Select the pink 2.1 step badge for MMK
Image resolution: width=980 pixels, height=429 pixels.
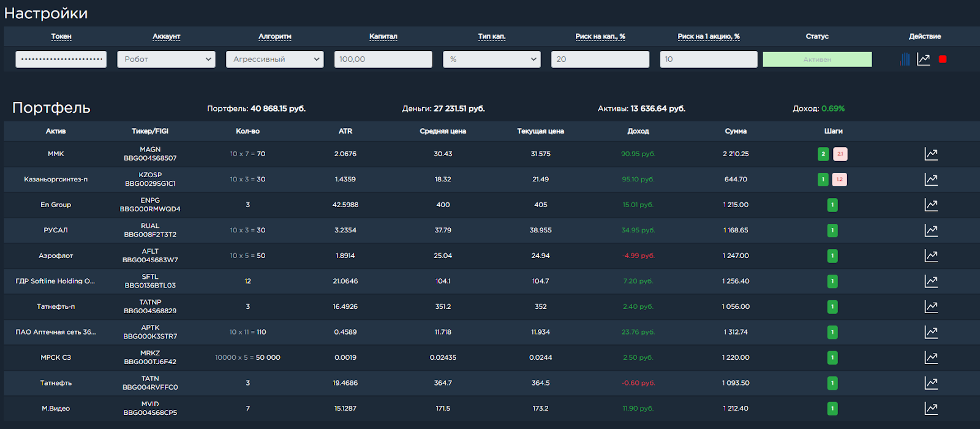(x=840, y=154)
